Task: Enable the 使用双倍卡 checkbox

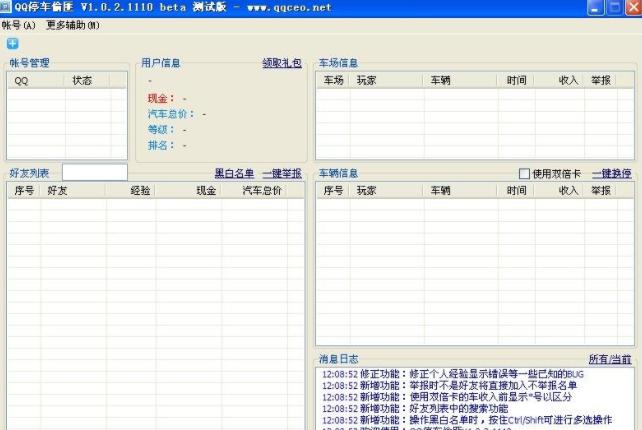Action: coord(524,174)
